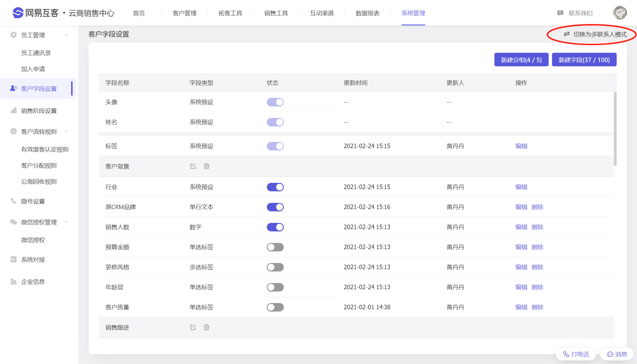
Task: Open the 互动渠道 navigation tab
Action: [322, 13]
